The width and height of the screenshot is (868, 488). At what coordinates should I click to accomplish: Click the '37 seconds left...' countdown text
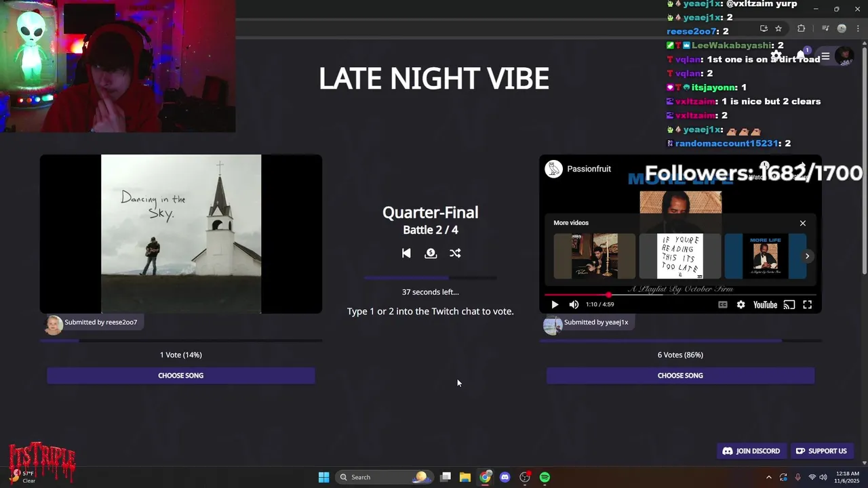tap(431, 292)
